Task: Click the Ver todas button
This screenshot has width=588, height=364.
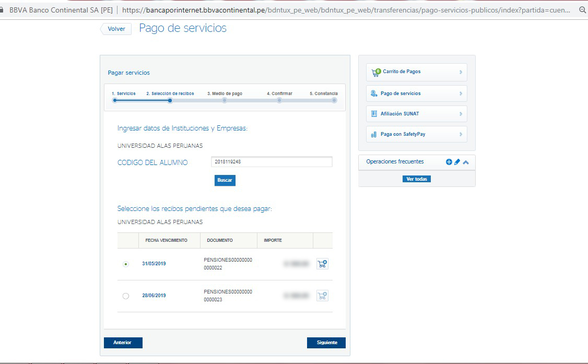Action: point(417,179)
